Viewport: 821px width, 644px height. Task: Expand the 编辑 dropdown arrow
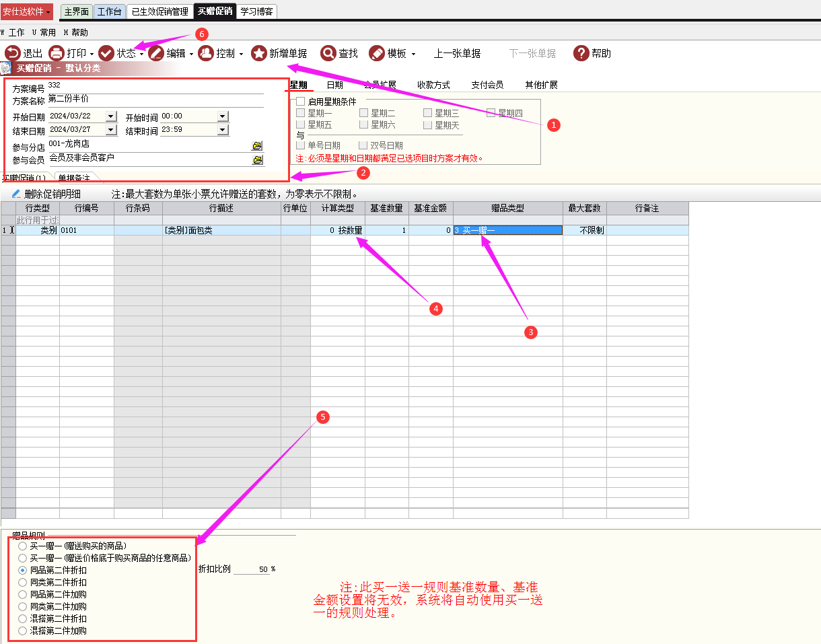coord(191,54)
